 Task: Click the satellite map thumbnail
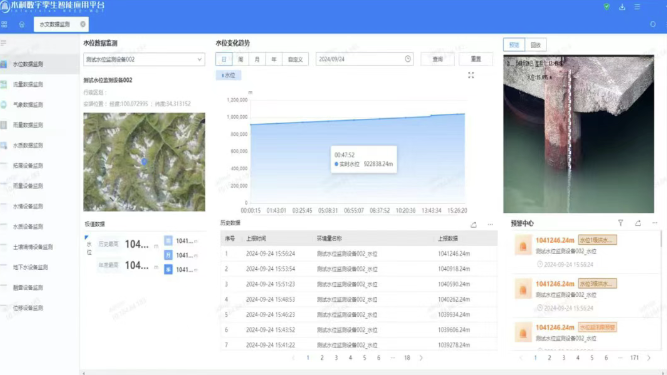point(144,162)
